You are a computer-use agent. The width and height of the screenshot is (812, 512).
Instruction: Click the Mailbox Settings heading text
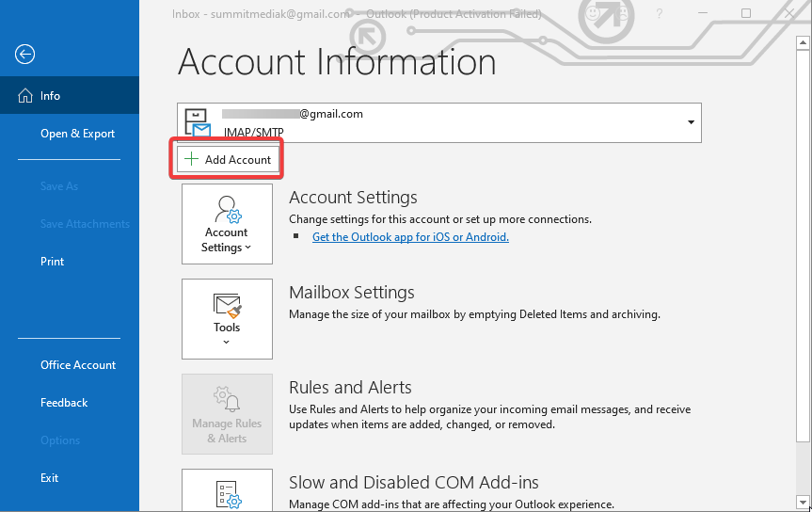point(352,293)
